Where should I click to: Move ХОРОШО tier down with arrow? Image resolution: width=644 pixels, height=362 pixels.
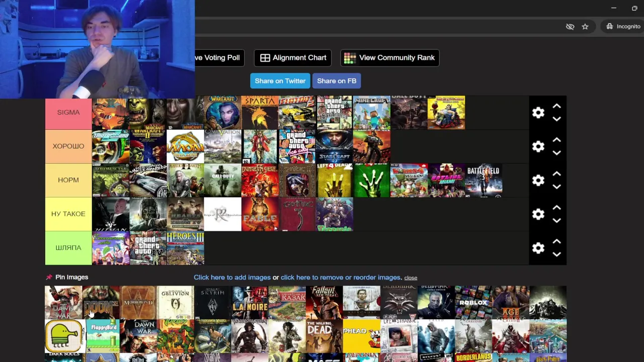556,153
